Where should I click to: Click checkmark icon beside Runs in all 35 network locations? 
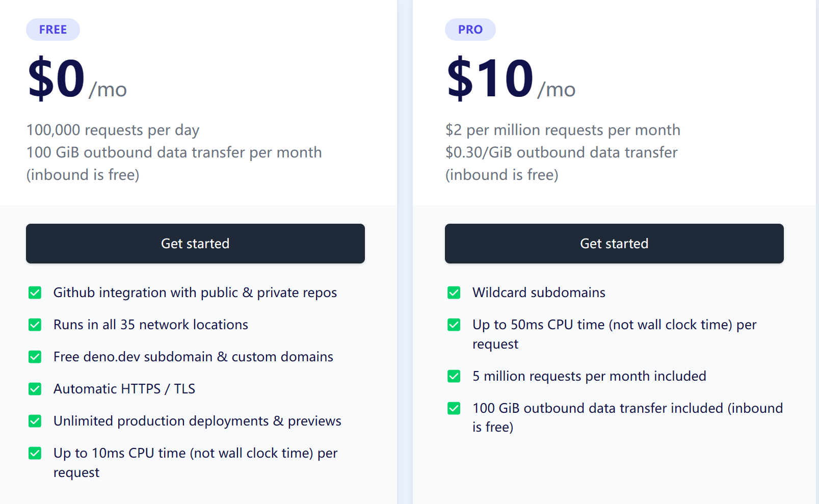pos(35,325)
